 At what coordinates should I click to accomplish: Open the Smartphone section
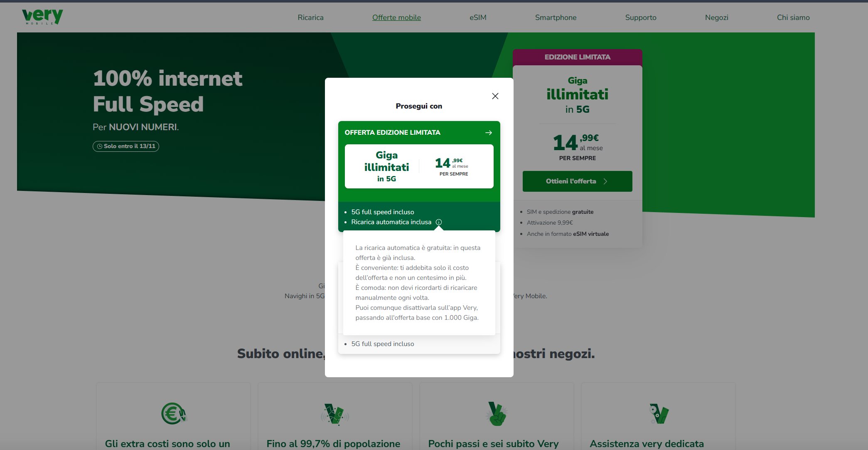coord(556,17)
